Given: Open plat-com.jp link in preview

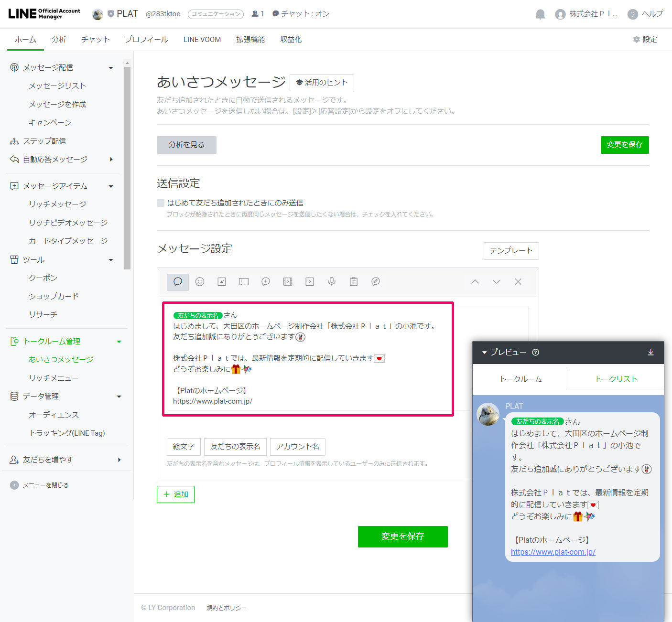Looking at the screenshot, I should (x=553, y=552).
